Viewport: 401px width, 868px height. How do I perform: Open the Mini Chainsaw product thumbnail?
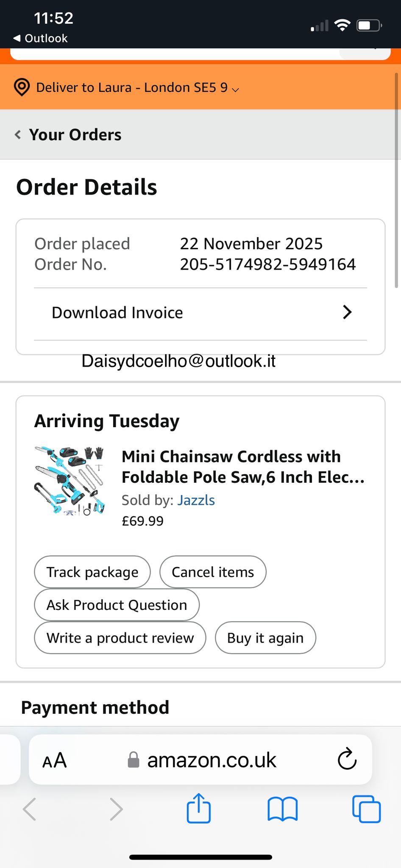click(x=70, y=481)
